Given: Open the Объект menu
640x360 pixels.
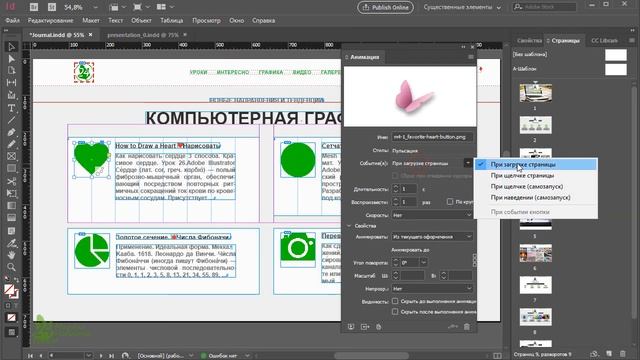Looking at the screenshot, I should click(141, 20).
